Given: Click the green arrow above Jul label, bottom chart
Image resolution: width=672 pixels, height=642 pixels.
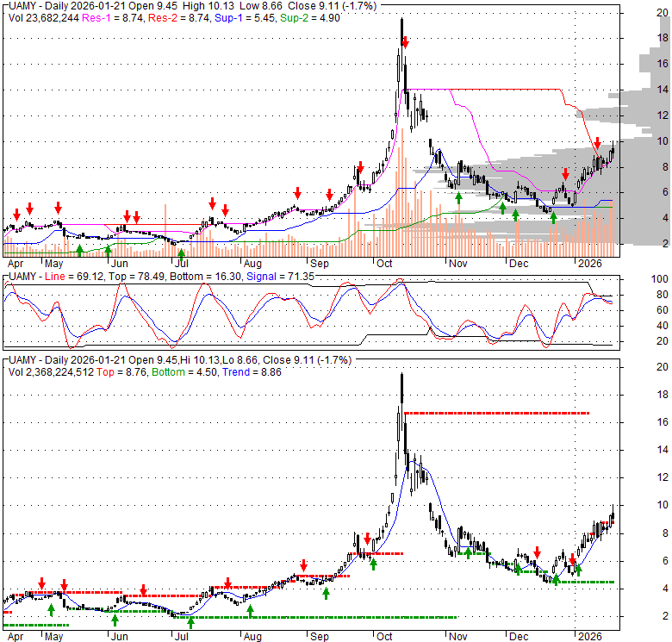Looking at the screenshot, I should 190,623.
